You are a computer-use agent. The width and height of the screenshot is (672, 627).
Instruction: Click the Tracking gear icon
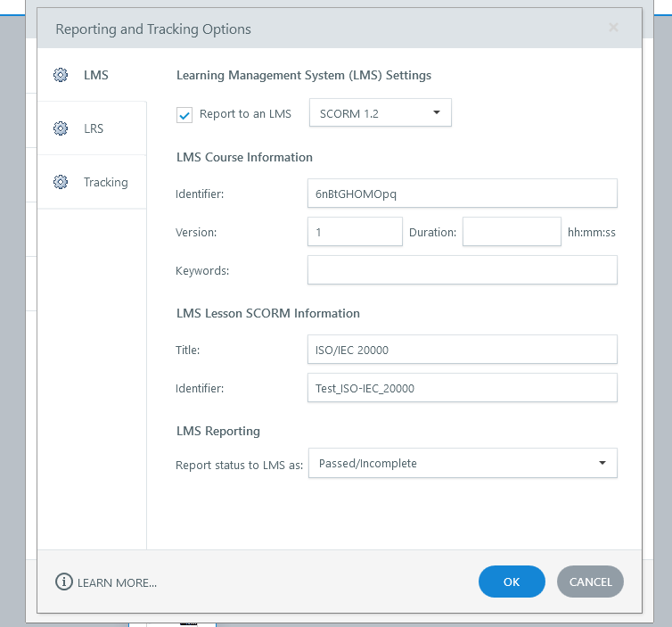point(61,182)
